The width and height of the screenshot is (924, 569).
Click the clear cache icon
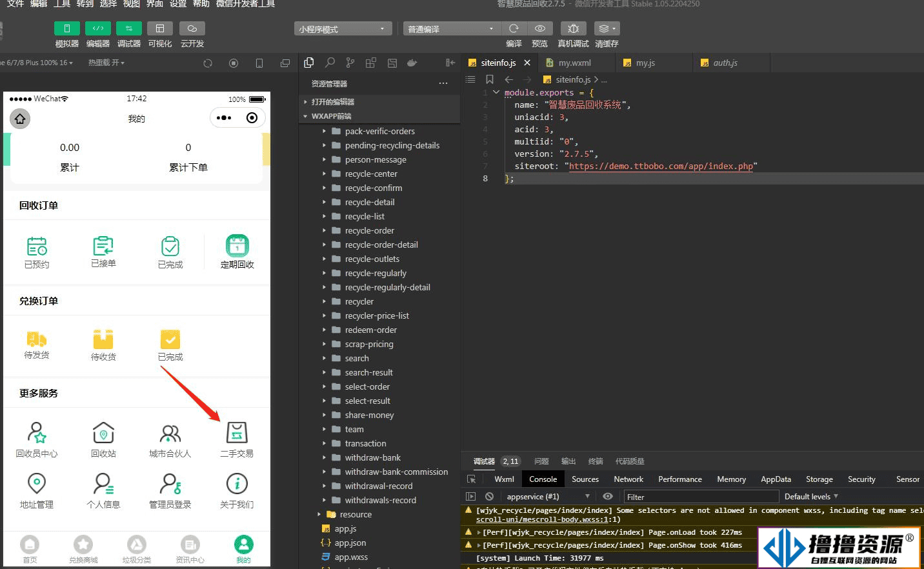coord(607,28)
